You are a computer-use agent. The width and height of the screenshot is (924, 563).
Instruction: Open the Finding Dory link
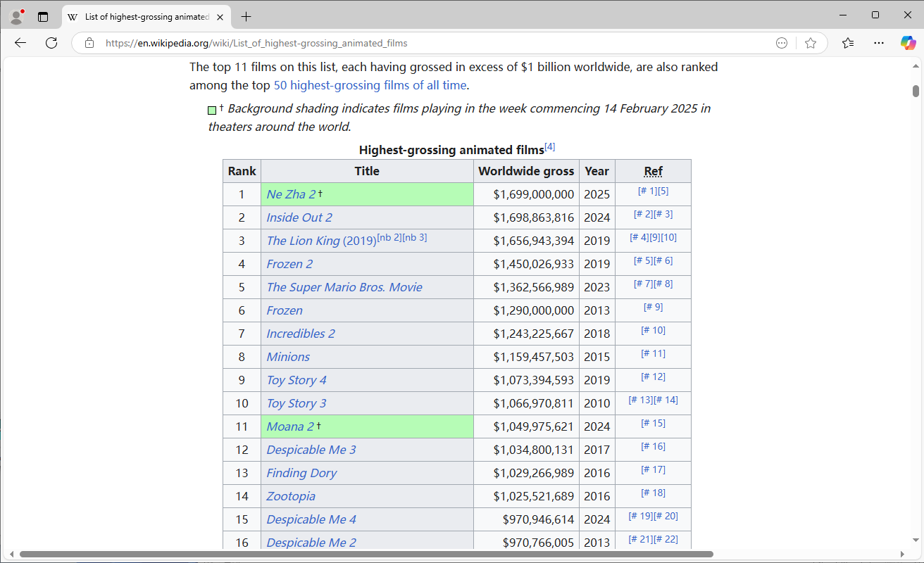pyautogui.click(x=301, y=473)
